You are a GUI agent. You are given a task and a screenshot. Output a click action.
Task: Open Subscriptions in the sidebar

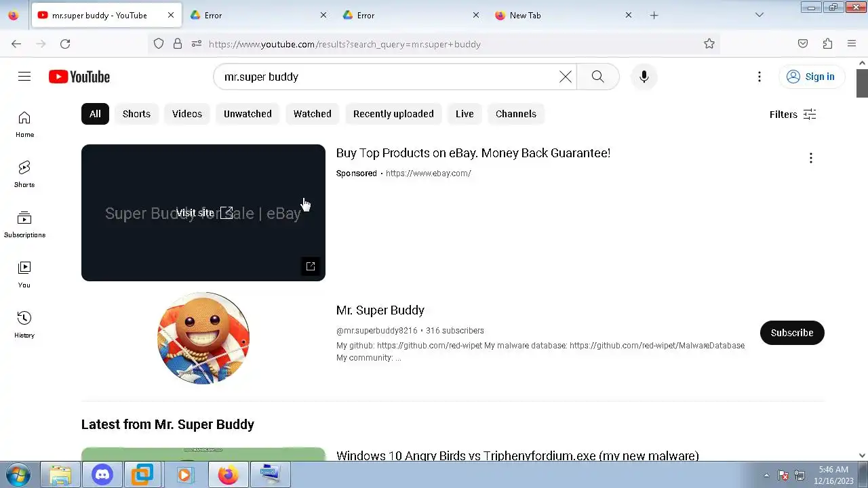24,225
